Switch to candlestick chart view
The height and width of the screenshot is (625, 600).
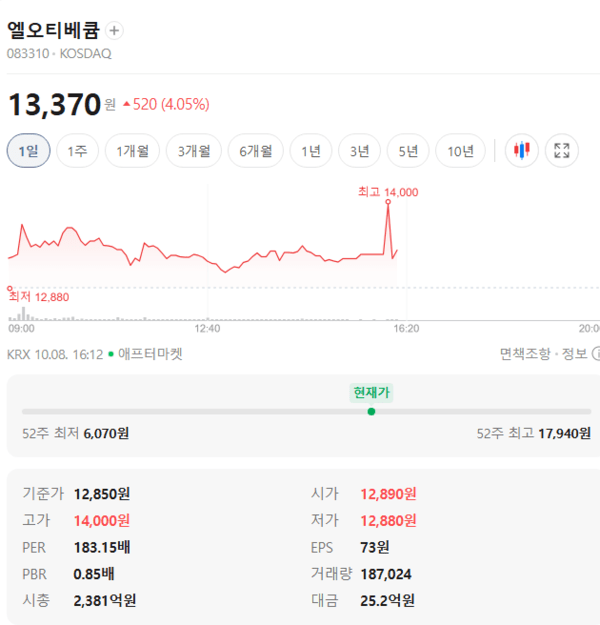(521, 151)
